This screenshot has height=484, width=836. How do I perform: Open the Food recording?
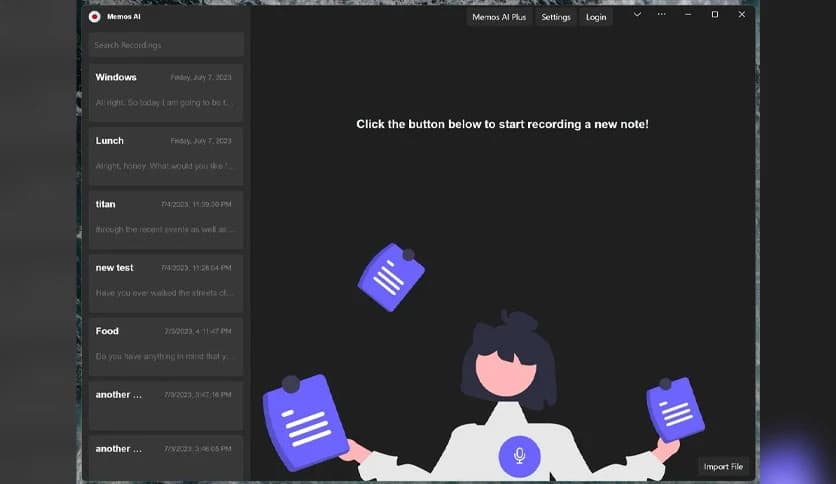[x=166, y=346]
